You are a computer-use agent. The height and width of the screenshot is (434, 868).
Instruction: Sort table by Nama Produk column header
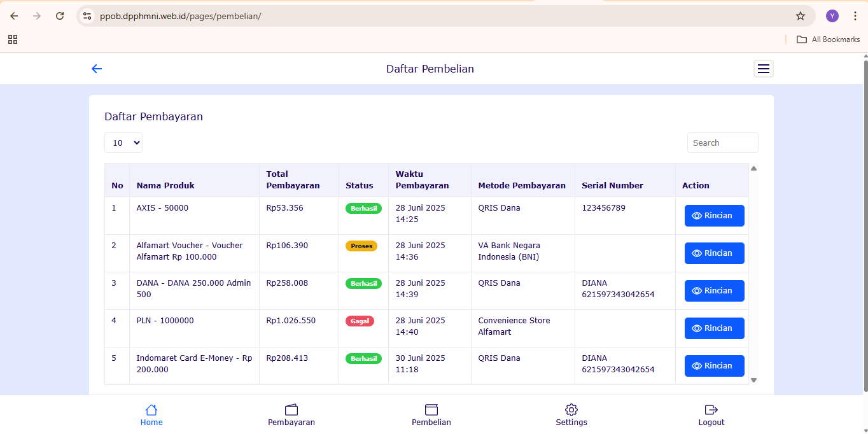click(165, 186)
